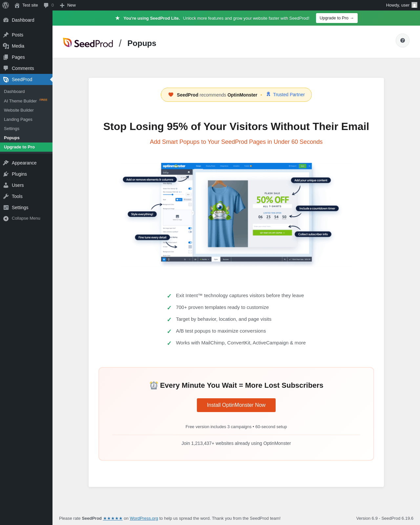Open the comments bubble in admin bar
420x525 pixels.
click(46, 5)
